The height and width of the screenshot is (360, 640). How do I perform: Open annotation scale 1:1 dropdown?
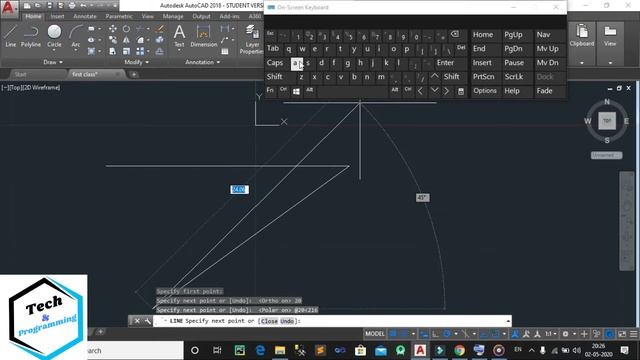(x=550, y=334)
